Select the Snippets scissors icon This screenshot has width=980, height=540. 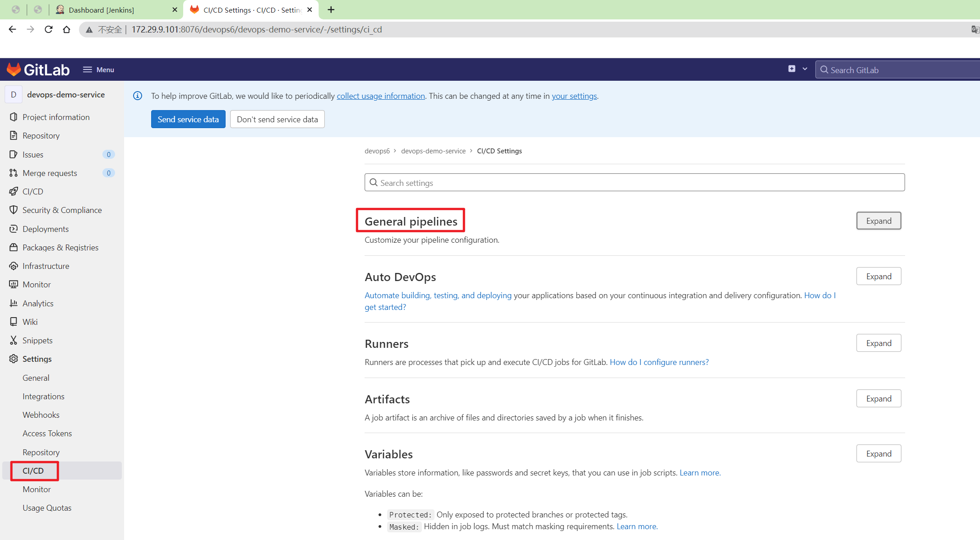click(x=14, y=340)
